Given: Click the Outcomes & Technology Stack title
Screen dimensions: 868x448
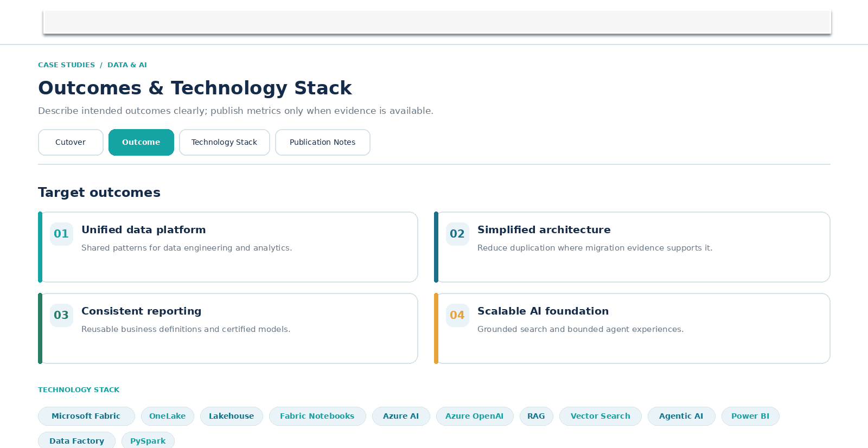Looking at the screenshot, I should click(x=195, y=88).
